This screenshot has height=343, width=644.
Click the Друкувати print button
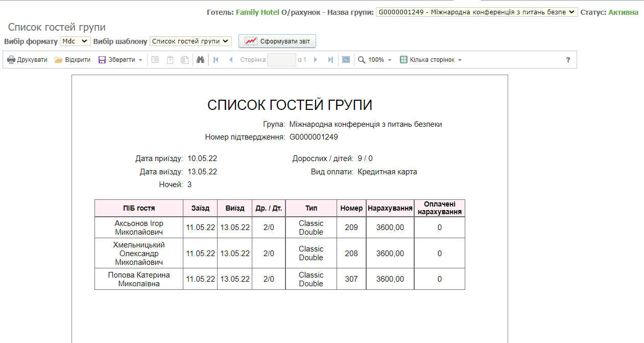[27, 60]
